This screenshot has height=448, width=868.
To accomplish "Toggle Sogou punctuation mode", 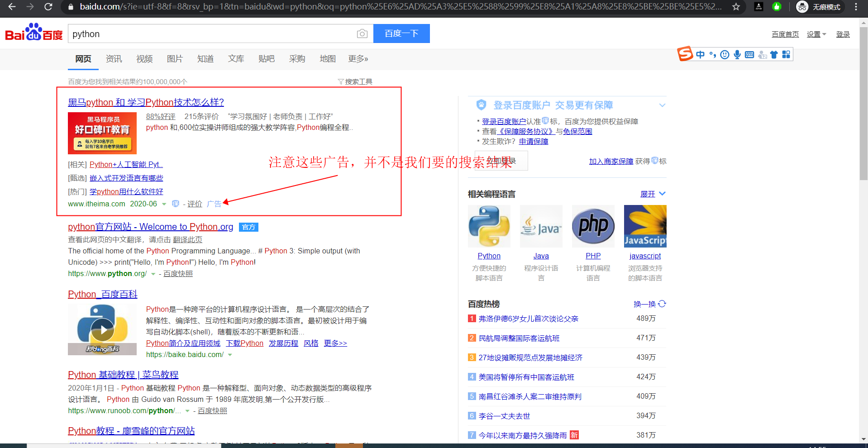I will pyautogui.click(x=713, y=55).
